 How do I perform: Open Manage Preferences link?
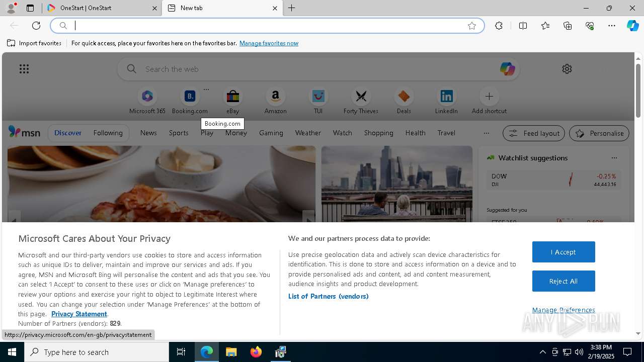[x=563, y=310]
